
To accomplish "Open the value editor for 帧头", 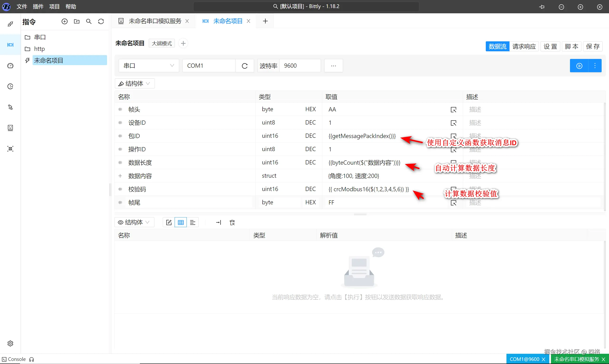I will click(x=453, y=109).
